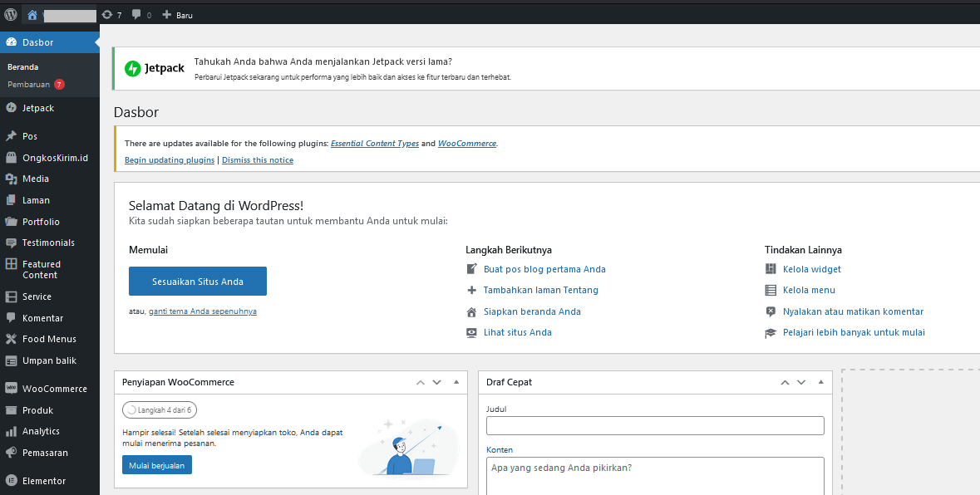Open the Jetpack sidebar menu icon
The width and height of the screenshot is (980, 495).
(x=11, y=108)
